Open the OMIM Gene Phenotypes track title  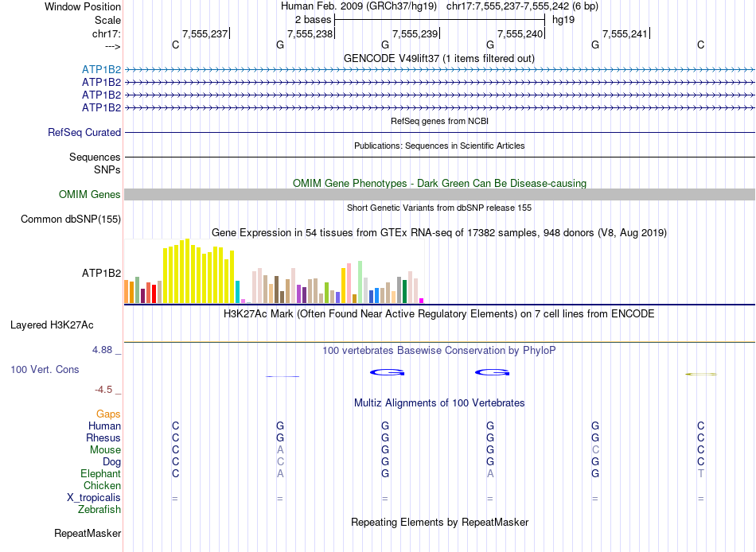coord(439,183)
